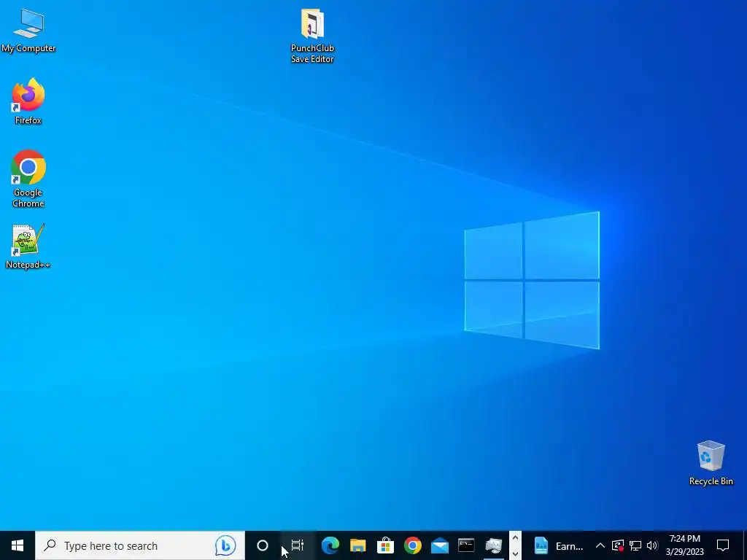
Task: Open the clock showing 7:24 PM
Action: [684, 545]
